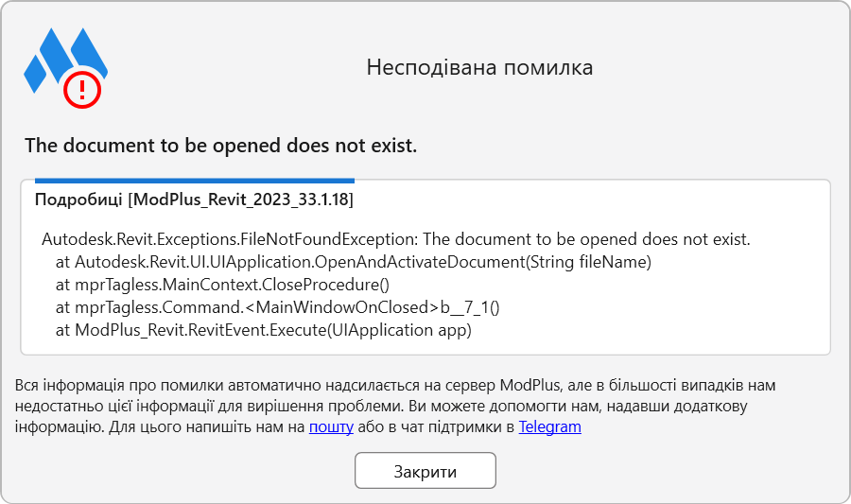Select the ModPlus_Revit.RevitEvent.Execute line
Screen dimensions: 851x504
[x=263, y=330]
